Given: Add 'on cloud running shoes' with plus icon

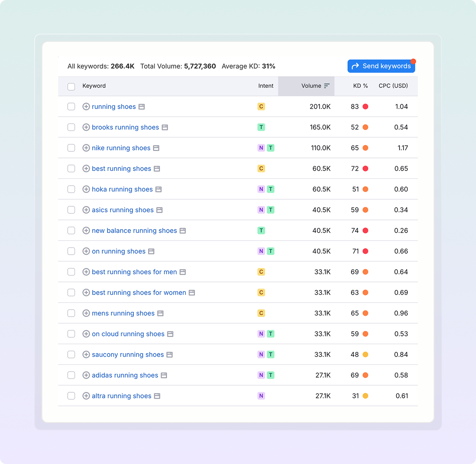Looking at the screenshot, I should click(x=86, y=334).
